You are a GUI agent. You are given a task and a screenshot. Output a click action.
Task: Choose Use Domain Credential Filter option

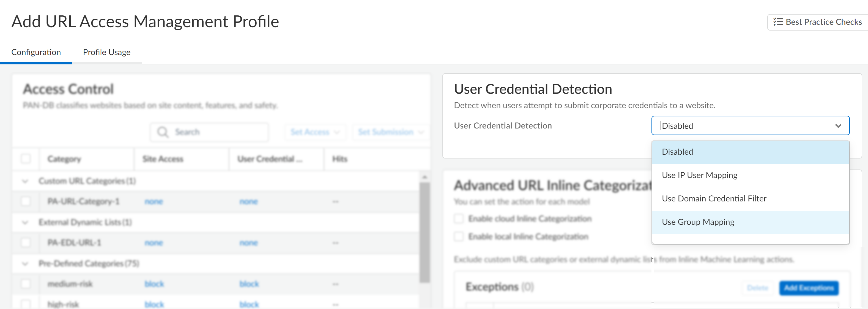(714, 198)
